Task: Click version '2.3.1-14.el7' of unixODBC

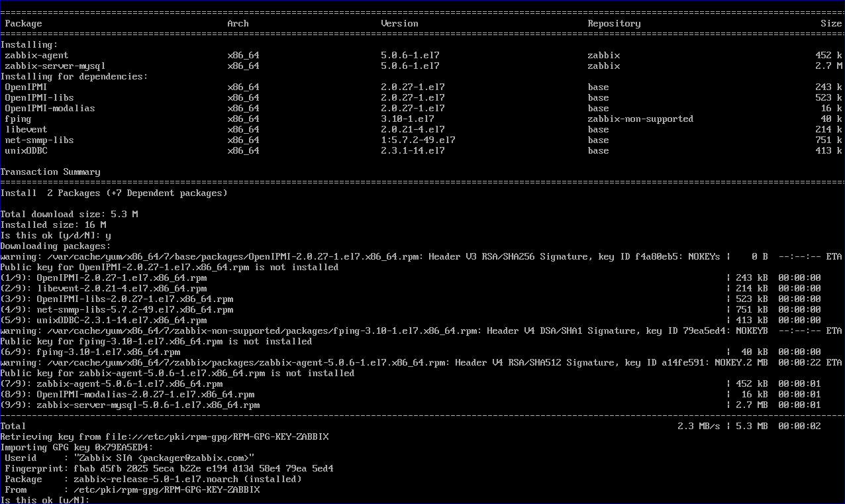Action: [x=413, y=151]
